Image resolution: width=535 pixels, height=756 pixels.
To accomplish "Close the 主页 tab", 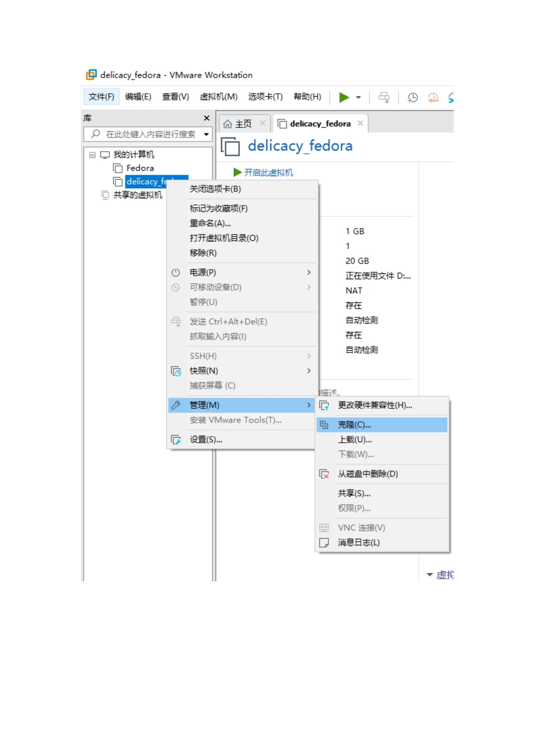I will point(263,123).
